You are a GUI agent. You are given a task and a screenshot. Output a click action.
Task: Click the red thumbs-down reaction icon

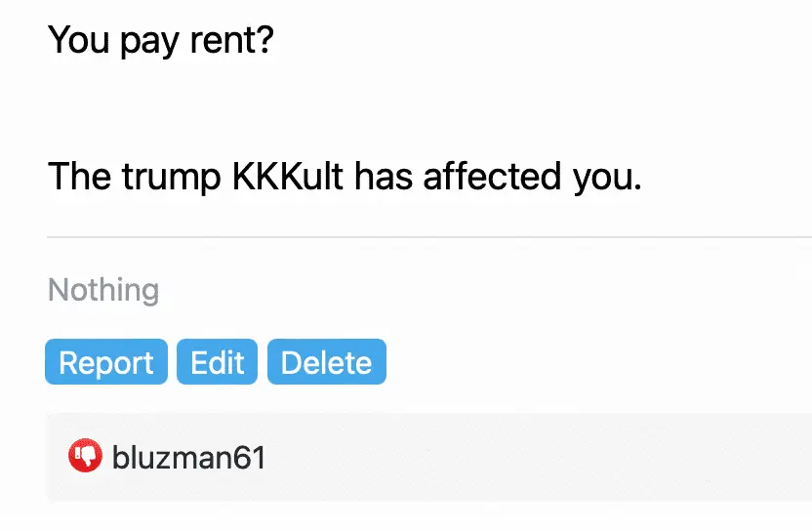pyautogui.click(x=85, y=456)
